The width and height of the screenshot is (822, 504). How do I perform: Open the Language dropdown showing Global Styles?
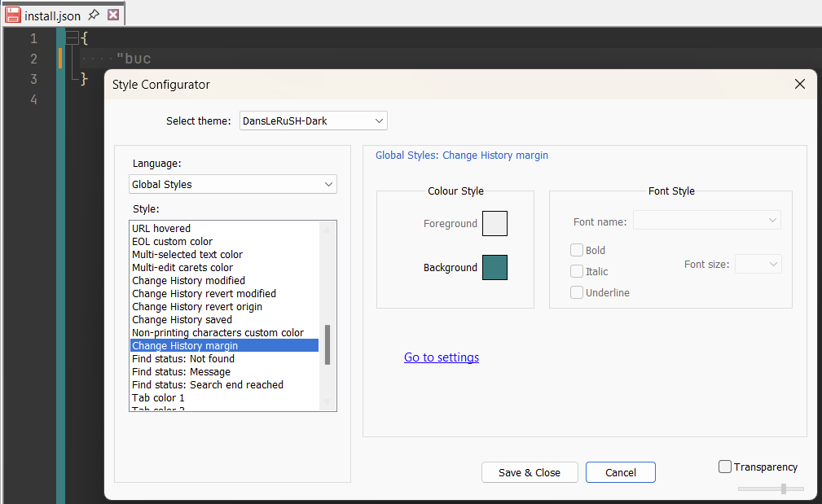pos(233,184)
